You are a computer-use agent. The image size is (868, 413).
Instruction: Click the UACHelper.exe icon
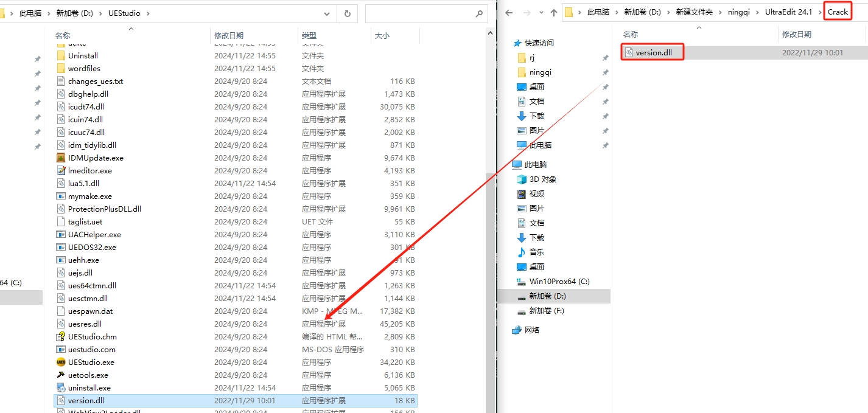point(60,234)
